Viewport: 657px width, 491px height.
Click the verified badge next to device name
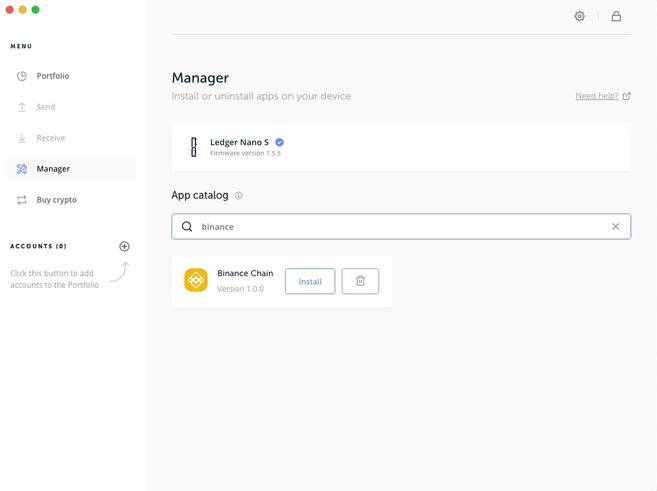[279, 142]
